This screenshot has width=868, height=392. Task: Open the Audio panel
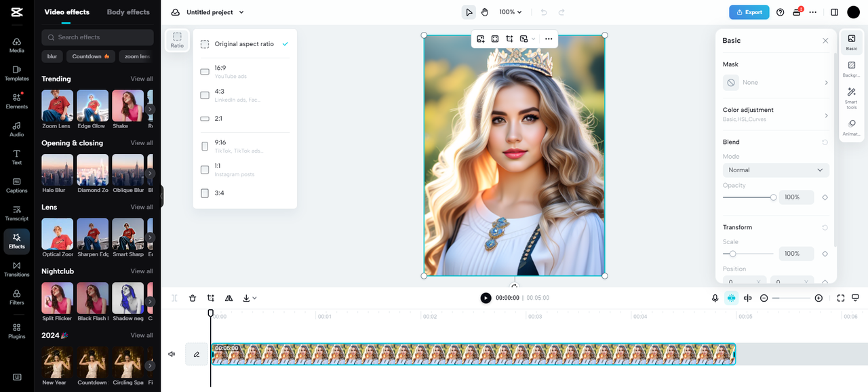coord(17,130)
